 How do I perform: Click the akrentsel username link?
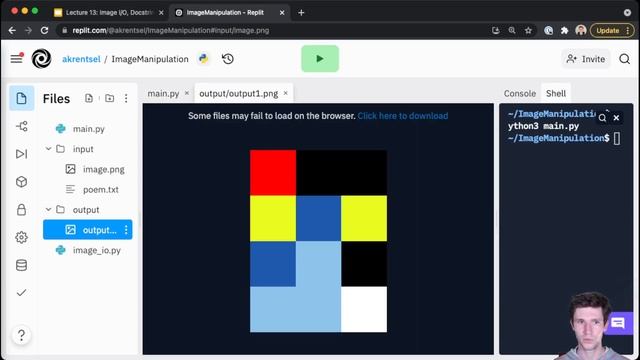tap(81, 59)
